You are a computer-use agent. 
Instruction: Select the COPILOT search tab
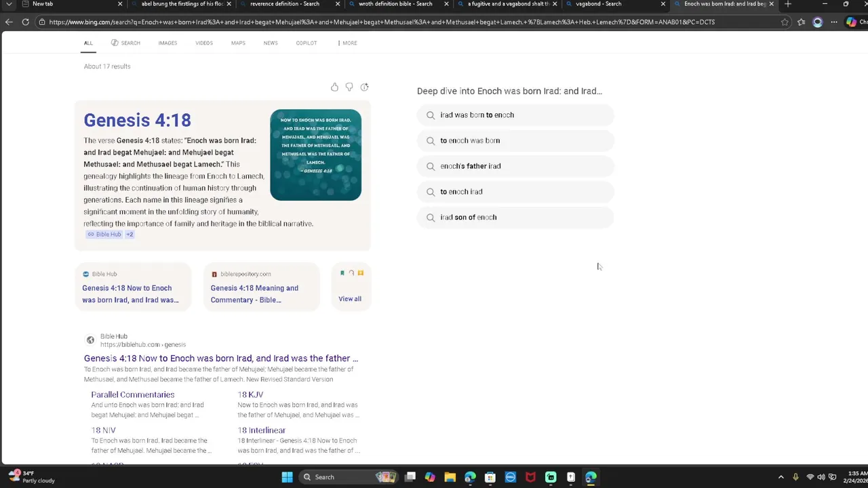pyautogui.click(x=307, y=43)
